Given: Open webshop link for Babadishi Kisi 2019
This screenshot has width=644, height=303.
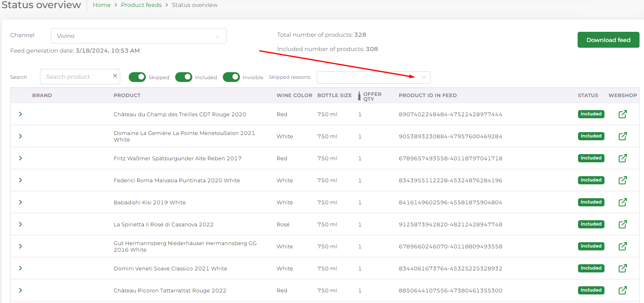Looking at the screenshot, I should click(622, 202).
